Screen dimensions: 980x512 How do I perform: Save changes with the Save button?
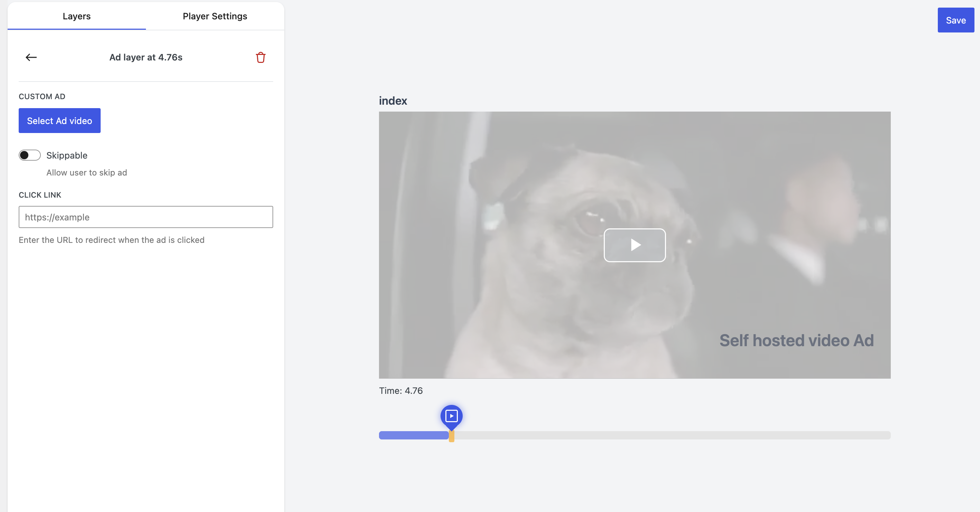coord(955,20)
